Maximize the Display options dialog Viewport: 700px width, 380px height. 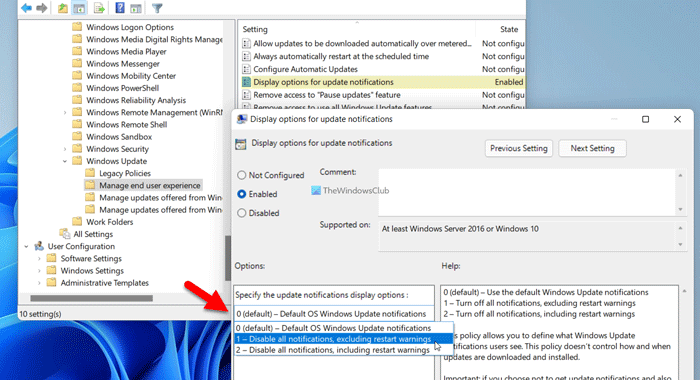pyautogui.click(x=645, y=119)
